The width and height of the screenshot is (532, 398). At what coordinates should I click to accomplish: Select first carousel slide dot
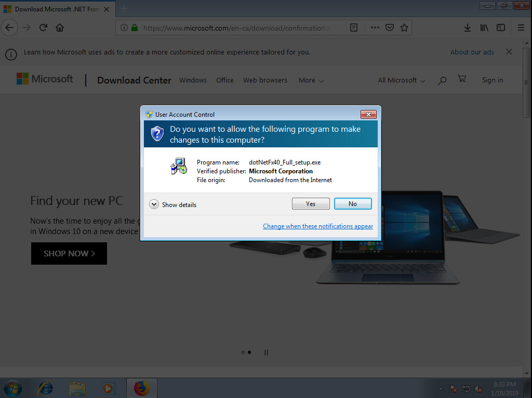(x=243, y=352)
